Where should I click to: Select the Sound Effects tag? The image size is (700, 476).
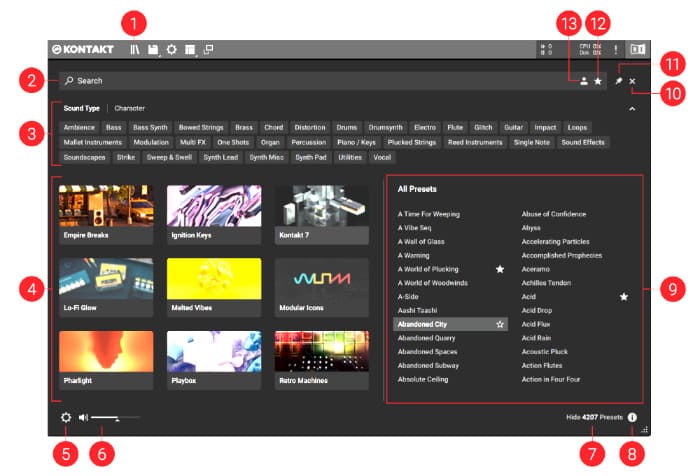click(x=583, y=142)
